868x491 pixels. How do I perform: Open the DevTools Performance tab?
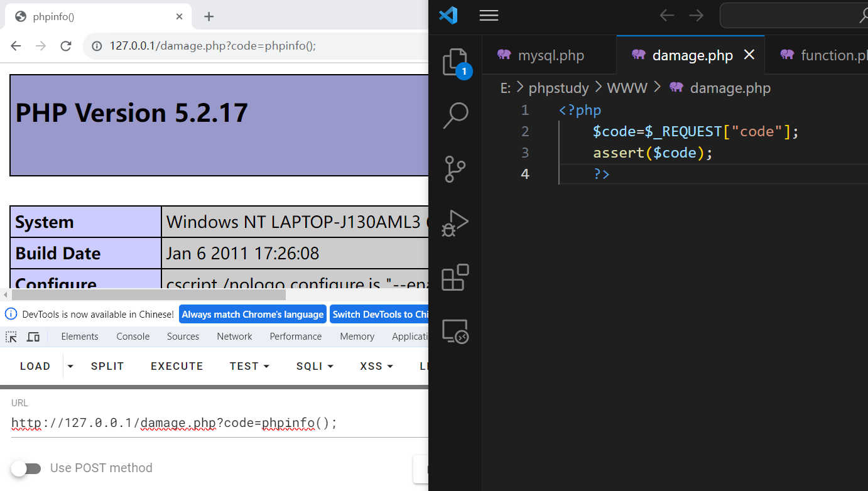tap(296, 337)
